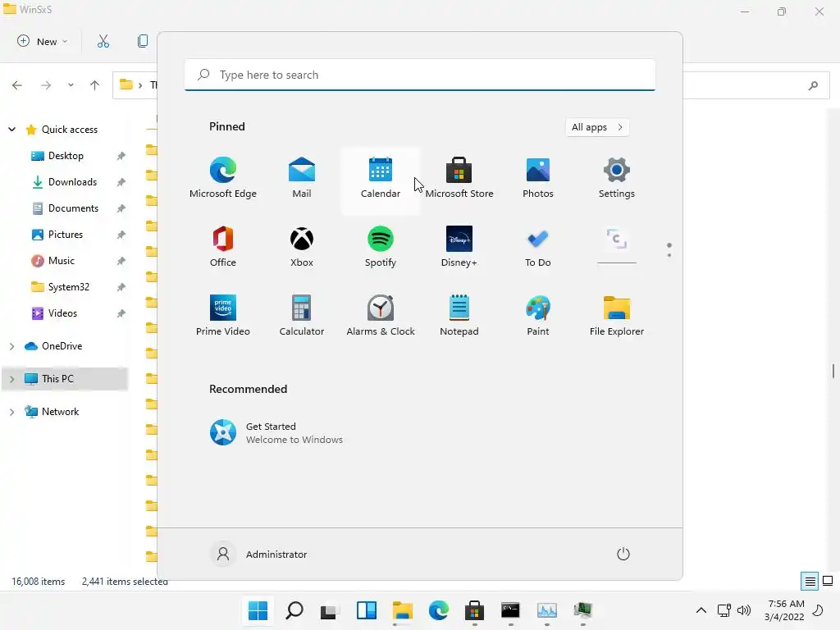
Task: Open recent locations dropdown in File Explorer
Action: coord(71,85)
